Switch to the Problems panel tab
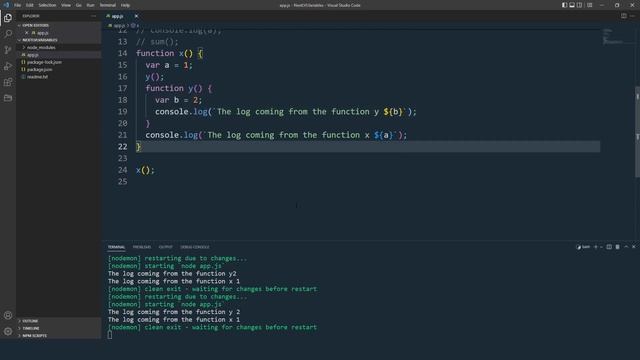Viewport: 640px width, 360px height. tap(142, 247)
